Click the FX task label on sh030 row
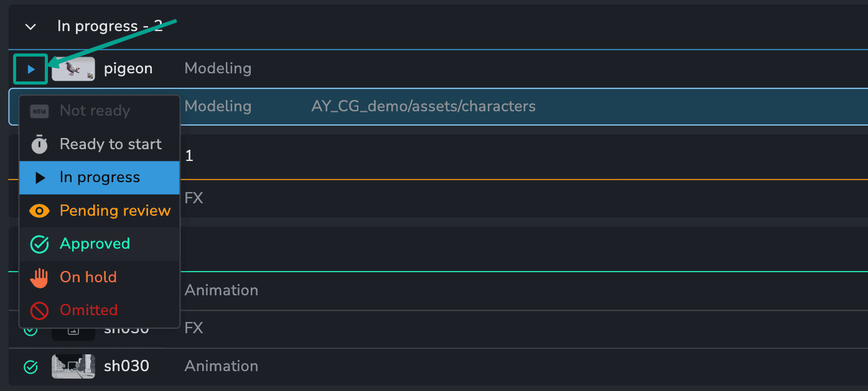The height and width of the screenshot is (391, 868). click(x=194, y=328)
